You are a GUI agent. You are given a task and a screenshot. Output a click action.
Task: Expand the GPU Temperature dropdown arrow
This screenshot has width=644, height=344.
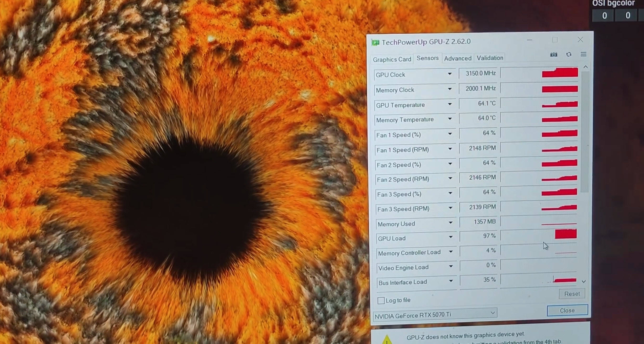[x=450, y=104]
